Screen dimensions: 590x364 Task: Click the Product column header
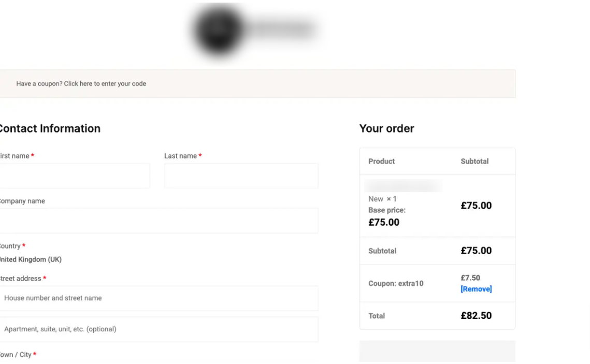coord(381,161)
